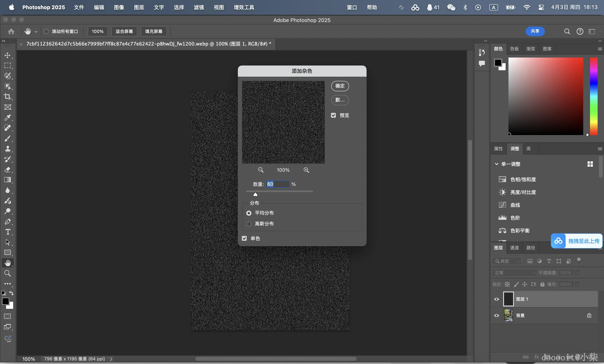Image resolution: width=604 pixels, height=364 pixels.
Task: Select the Eraser tool
Action: click(8, 169)
